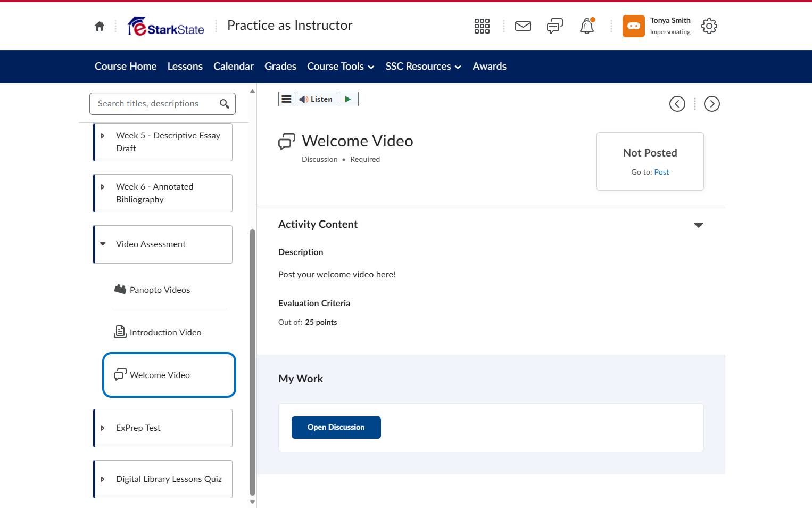
Task: Click the search magnifier icon
Action: pos(225,104)
